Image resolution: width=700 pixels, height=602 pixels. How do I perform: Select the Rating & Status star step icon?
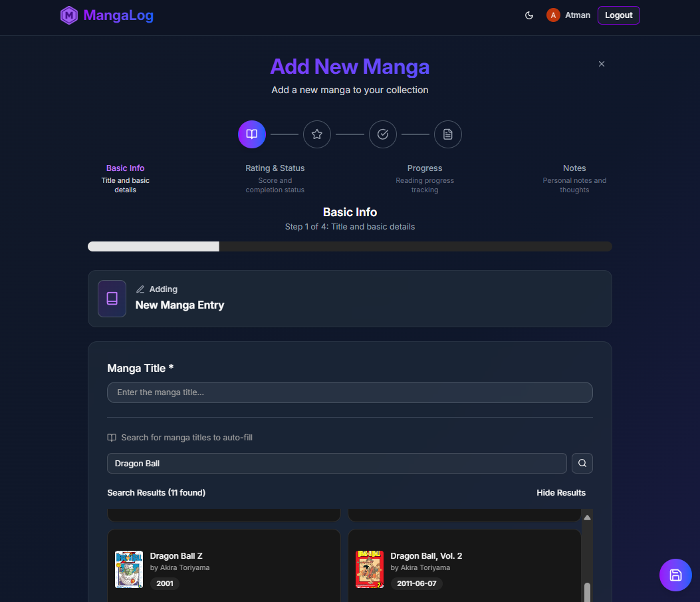[317, 134]
